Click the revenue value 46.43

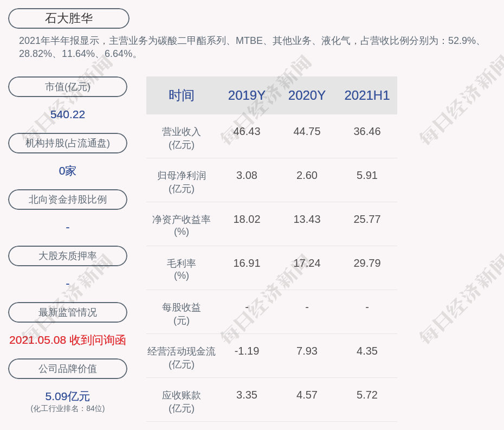(x=247, y=132)
